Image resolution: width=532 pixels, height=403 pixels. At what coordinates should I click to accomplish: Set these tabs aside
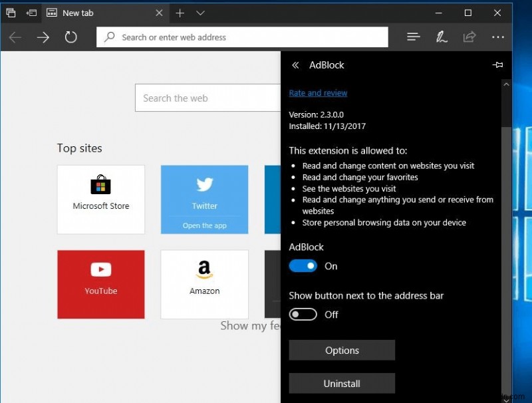pyautogui.click(x=10, y=13)
